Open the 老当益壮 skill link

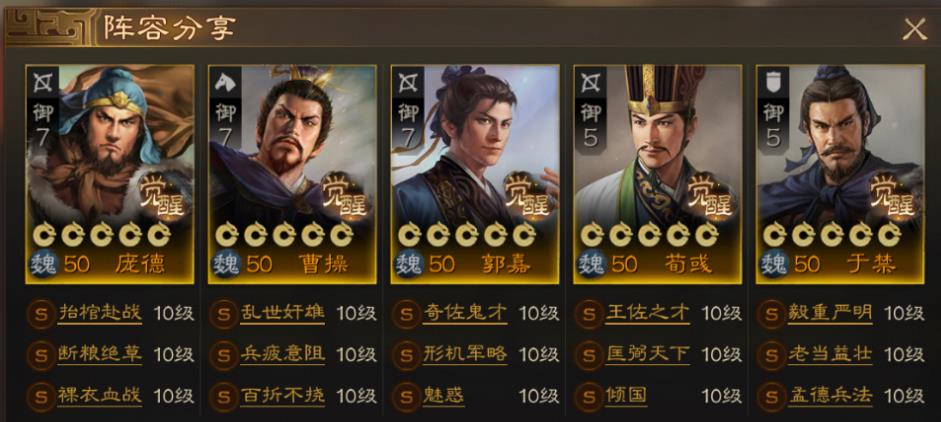pos(830,355)
